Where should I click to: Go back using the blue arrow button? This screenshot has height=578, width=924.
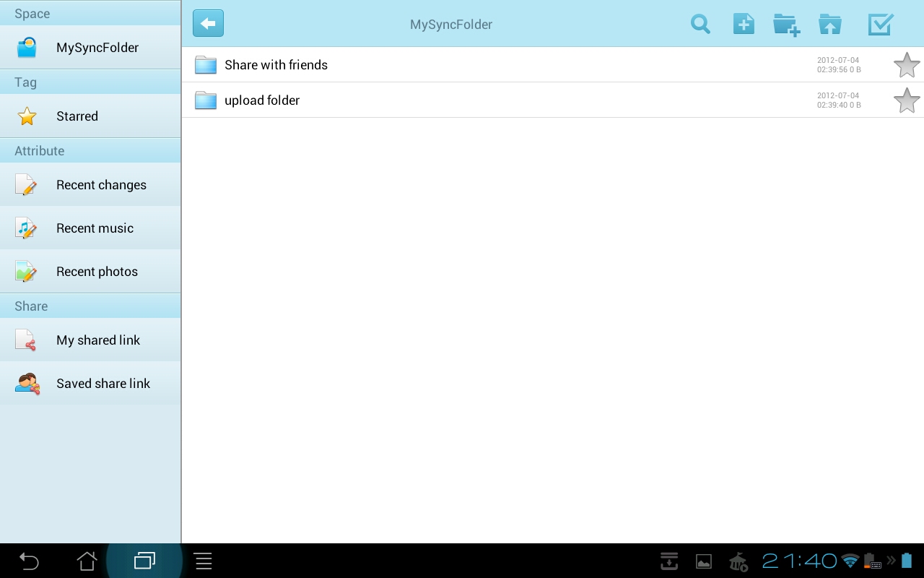click(x=208, y=24)
